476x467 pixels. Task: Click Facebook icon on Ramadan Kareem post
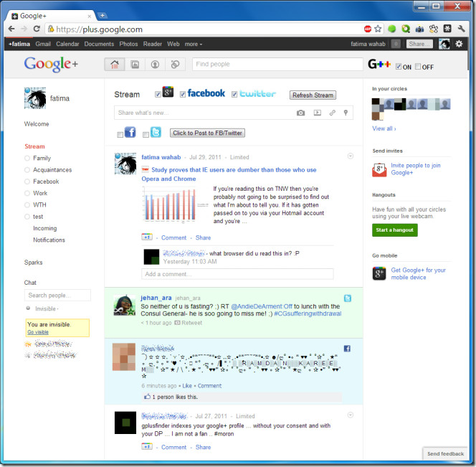point(347,349)
